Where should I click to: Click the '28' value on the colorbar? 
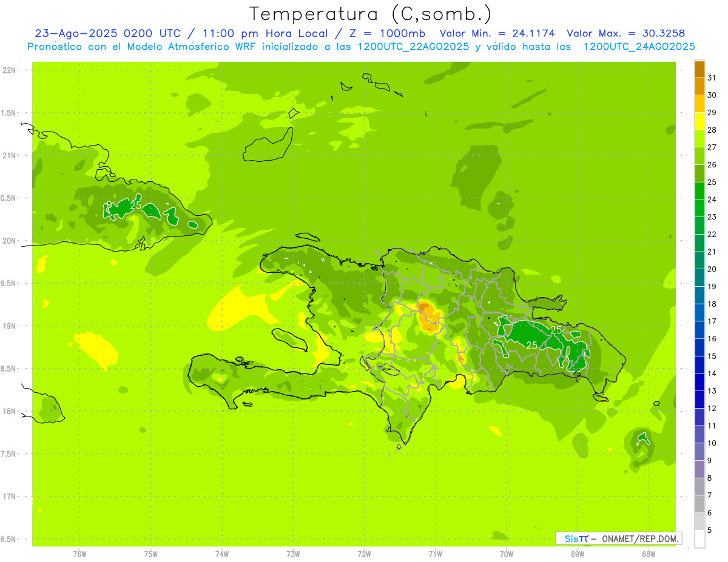(712, 130)
